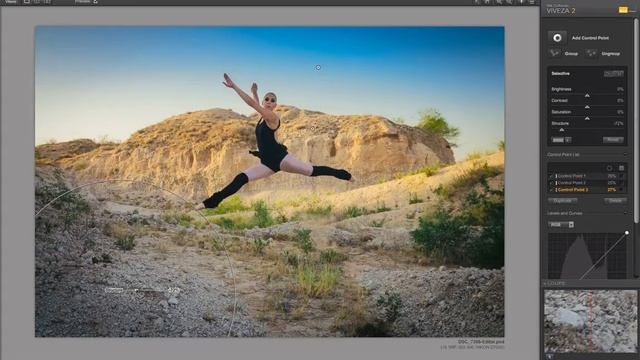Select highlighted Control Point 3 row
The height and width of the screenshot is (360, 640).
click(587, 190)
